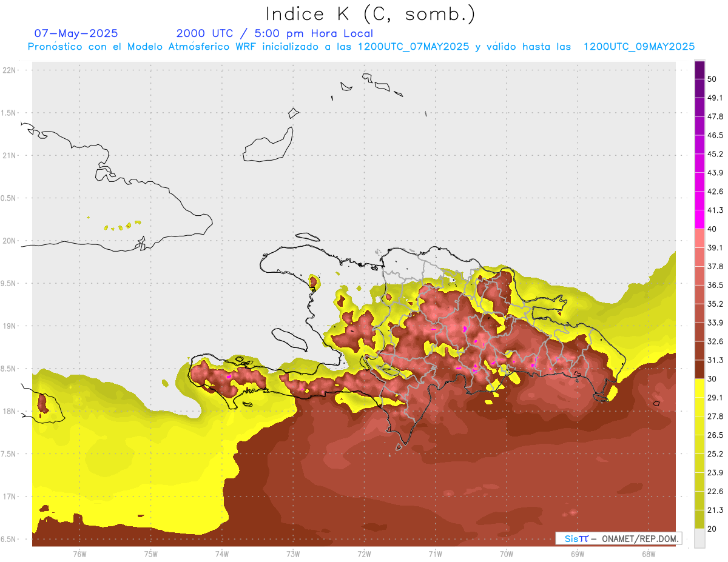
Task: Click the "18N" latitude label
Action: click(x=9, y=412)
